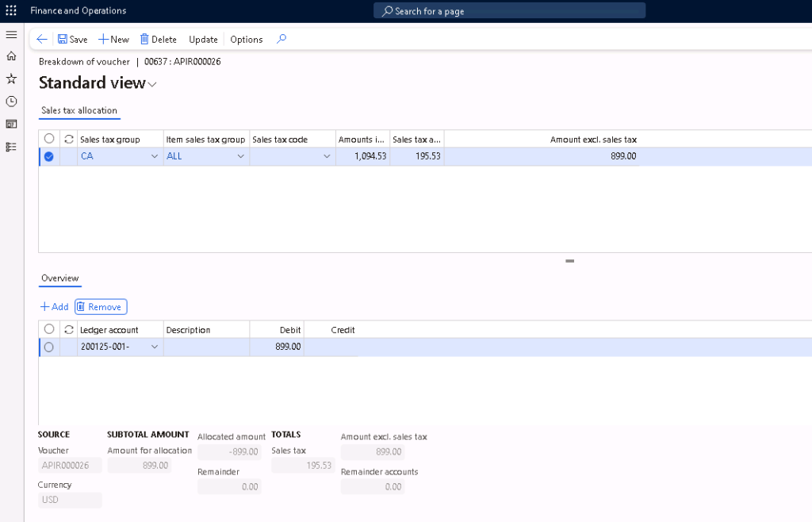This screenshot has width=812, height=522.
Task: Open Favorites star in the sidebar
Action: click(11, 79)
